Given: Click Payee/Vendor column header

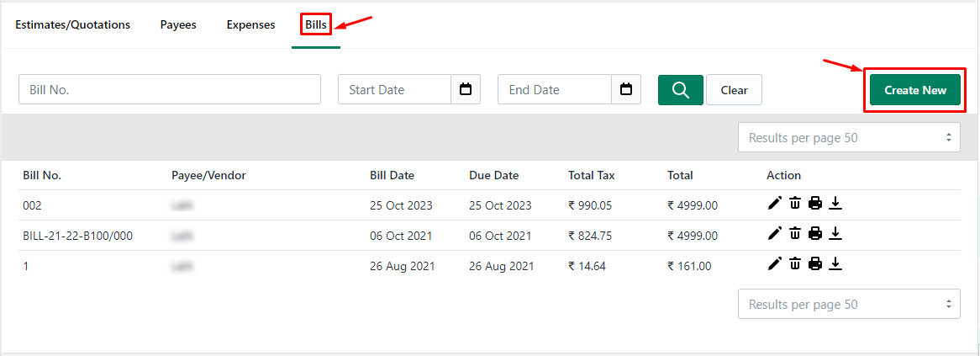Looking at the screenshot, I should click(208, 175).
